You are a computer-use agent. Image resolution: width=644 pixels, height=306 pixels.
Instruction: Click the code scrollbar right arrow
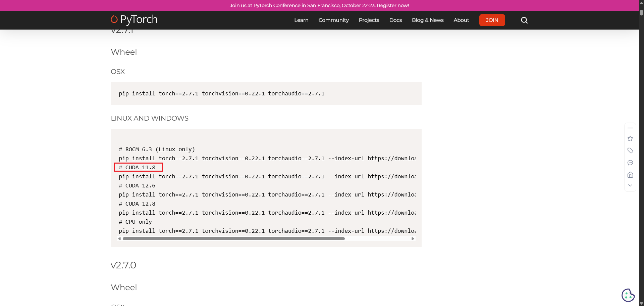point(413,238)
